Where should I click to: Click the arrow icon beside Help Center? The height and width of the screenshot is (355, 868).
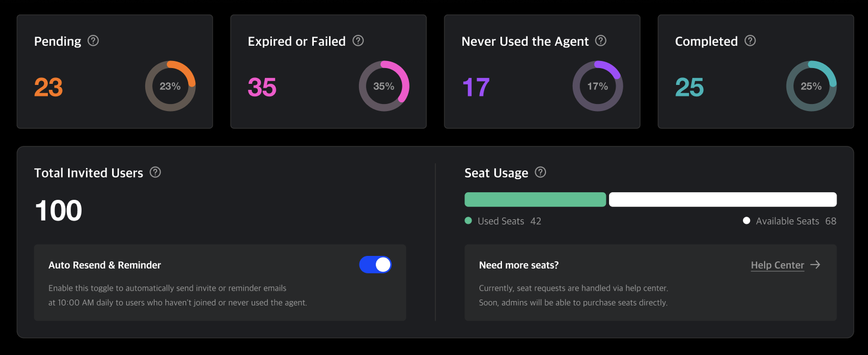(x=815, y=265)
